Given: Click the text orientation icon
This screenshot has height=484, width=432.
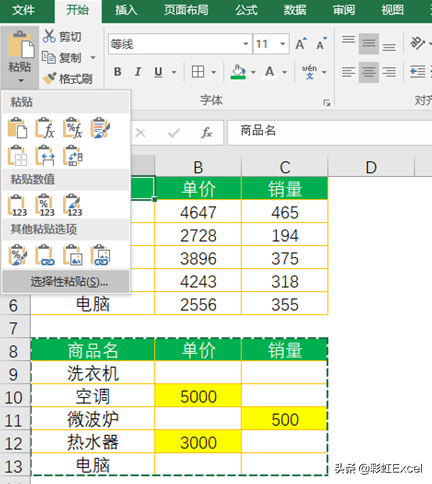Looking at the screenshot, I should [417, 43].
